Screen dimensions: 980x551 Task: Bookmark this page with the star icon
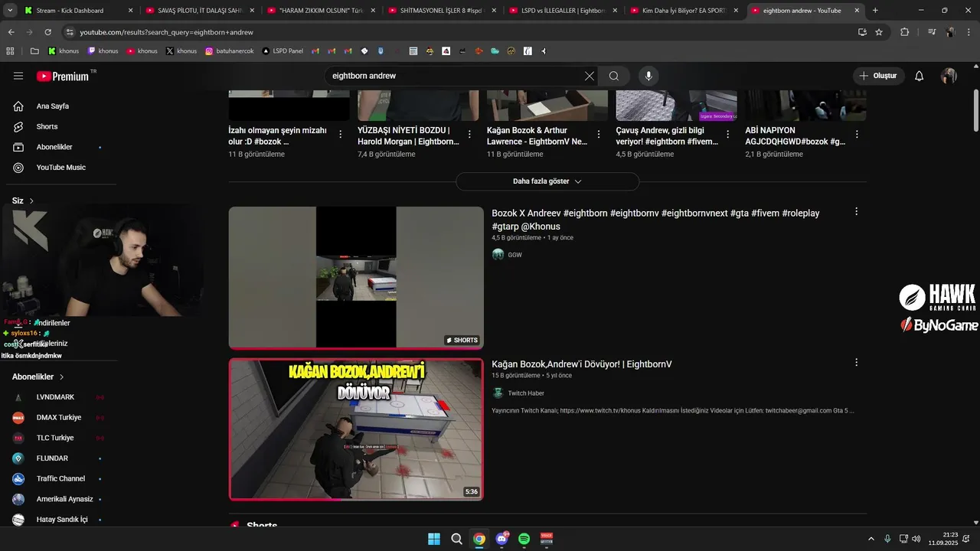point(879,32)
